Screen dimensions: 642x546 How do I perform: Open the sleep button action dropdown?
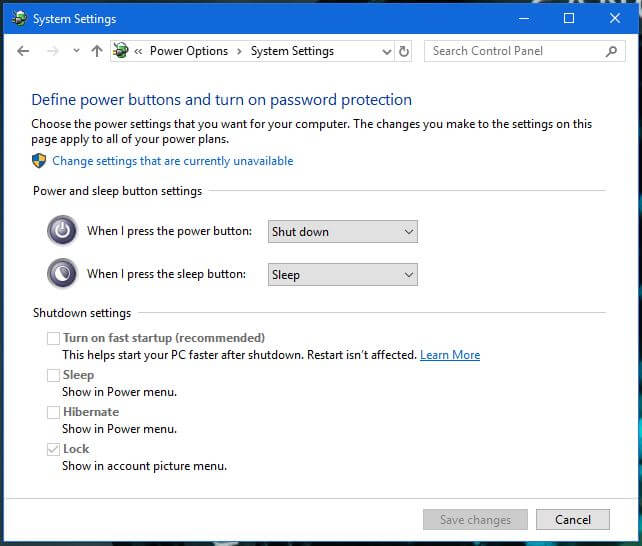coord(343,275)
